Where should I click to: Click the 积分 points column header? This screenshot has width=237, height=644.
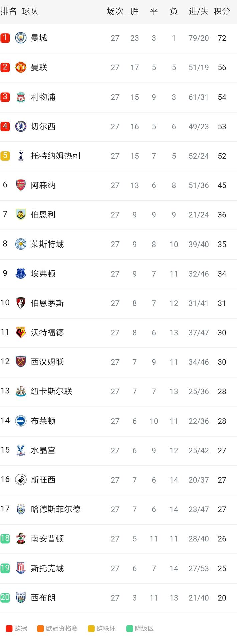tap(222, 11)
